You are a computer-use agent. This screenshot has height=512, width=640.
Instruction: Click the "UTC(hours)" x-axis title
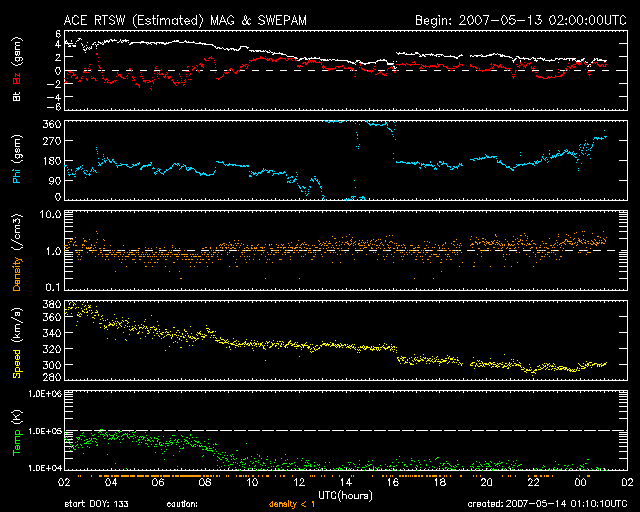pos(345,496)
